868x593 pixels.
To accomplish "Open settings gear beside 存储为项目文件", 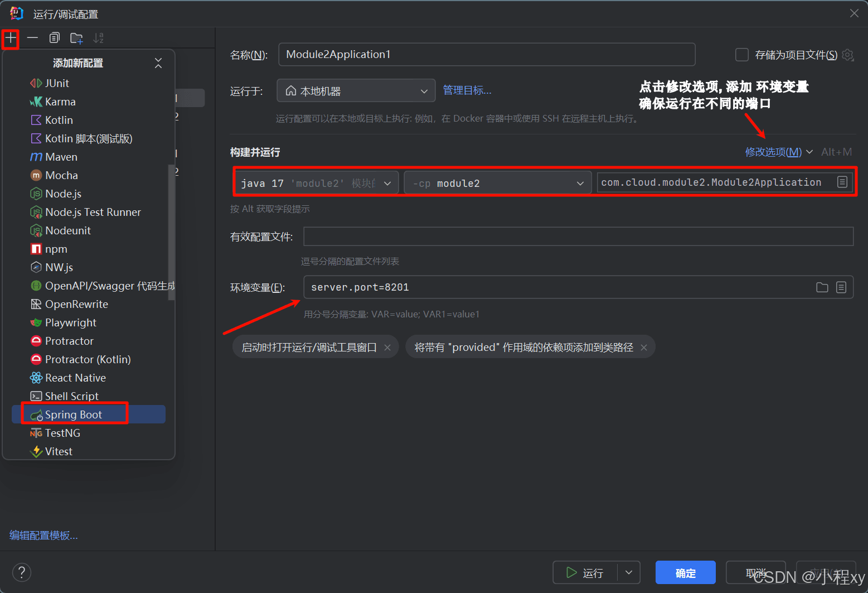I will [848, 55].
